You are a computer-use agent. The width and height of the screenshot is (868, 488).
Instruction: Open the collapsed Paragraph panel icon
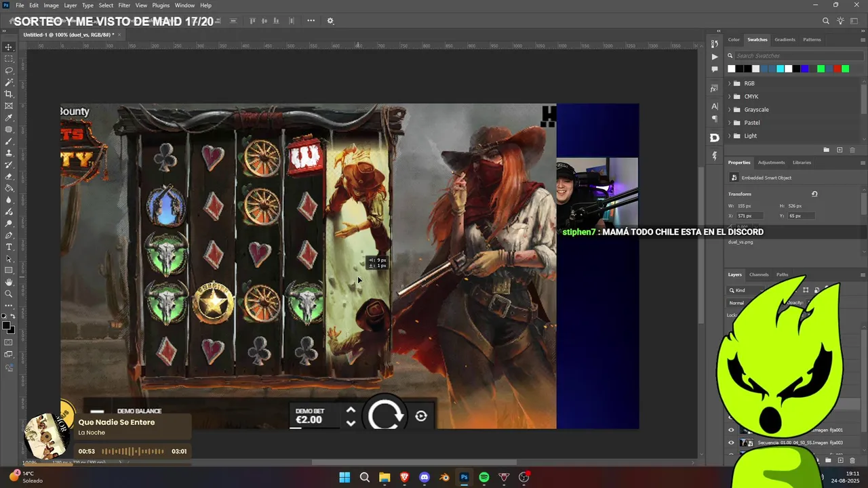[714, 119]
